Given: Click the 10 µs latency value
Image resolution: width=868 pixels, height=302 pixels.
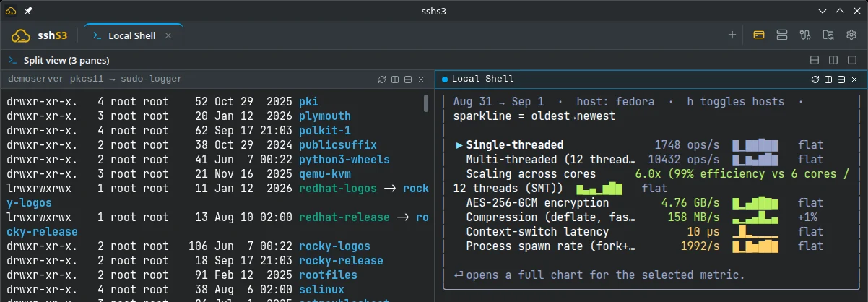Looking at the screenshot, I should (703, 232).
